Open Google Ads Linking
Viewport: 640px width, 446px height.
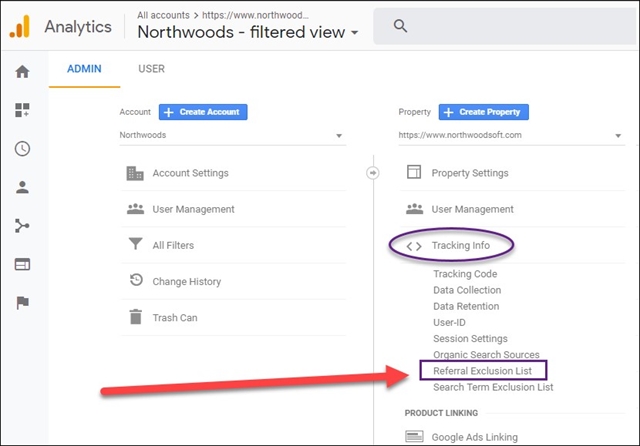pyautogui.click(x=474, y=437)
